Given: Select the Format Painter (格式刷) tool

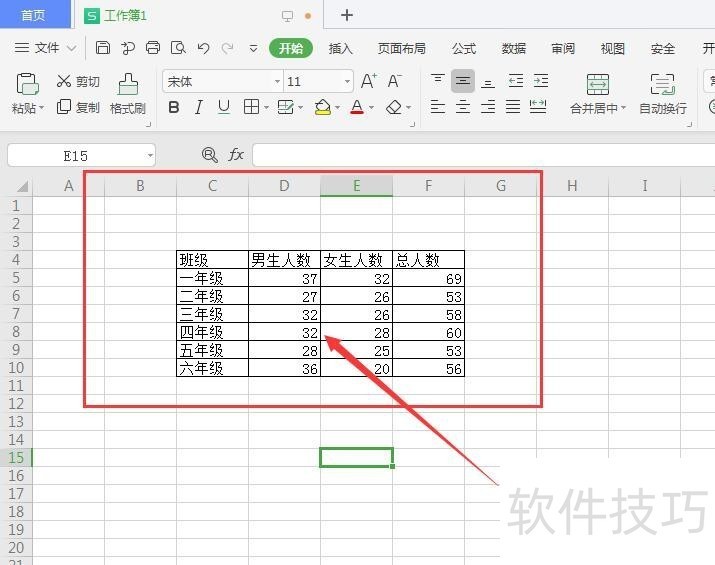Looking at the screenshot, I should coord(128,94).
